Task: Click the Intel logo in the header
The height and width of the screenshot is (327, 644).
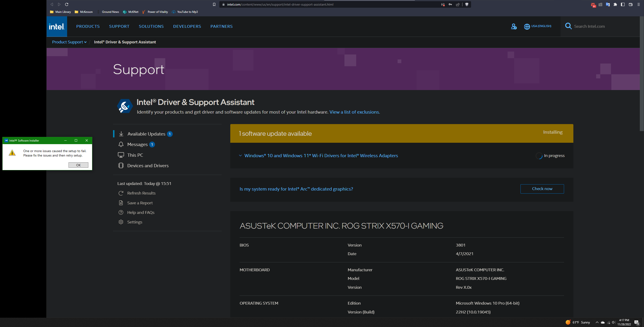Action: [x=56, y=26]
